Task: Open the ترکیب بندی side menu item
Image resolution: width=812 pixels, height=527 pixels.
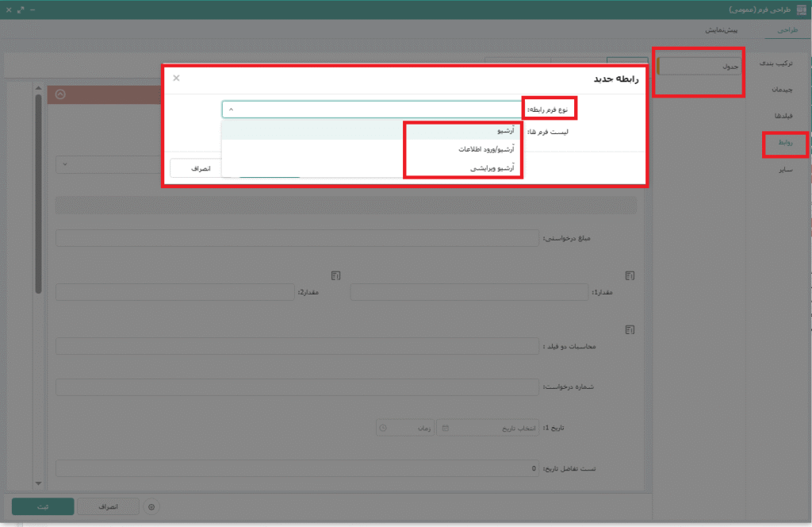Action: 777,62
